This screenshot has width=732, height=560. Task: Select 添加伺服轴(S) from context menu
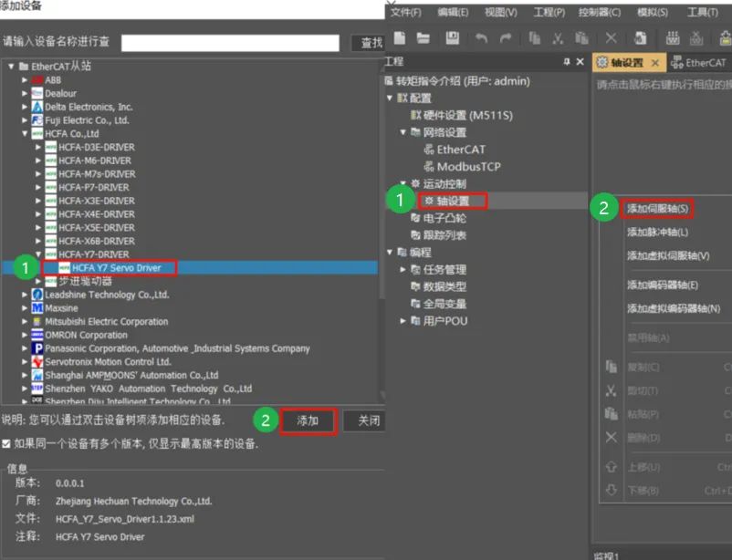(657, 209)
